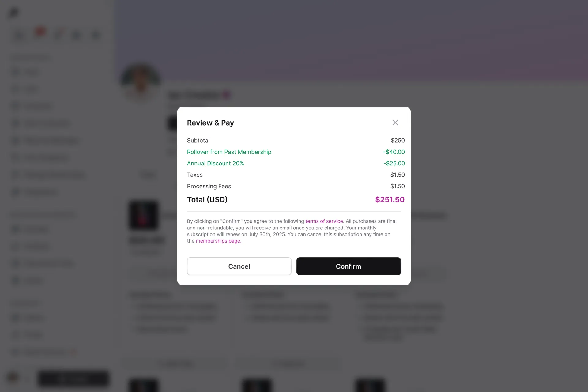Viewport: 588px width, 392px height.
Task: Click the dark button at the sidebar bottom
Action: 73,379
